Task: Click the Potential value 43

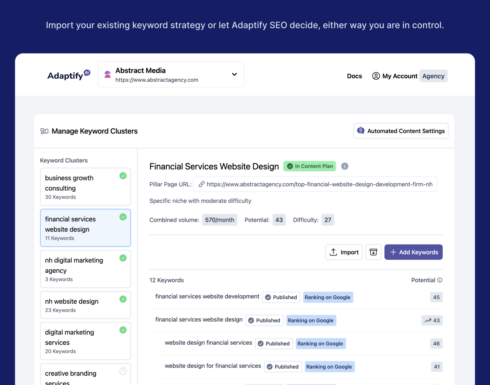Action: click(279, 220)
